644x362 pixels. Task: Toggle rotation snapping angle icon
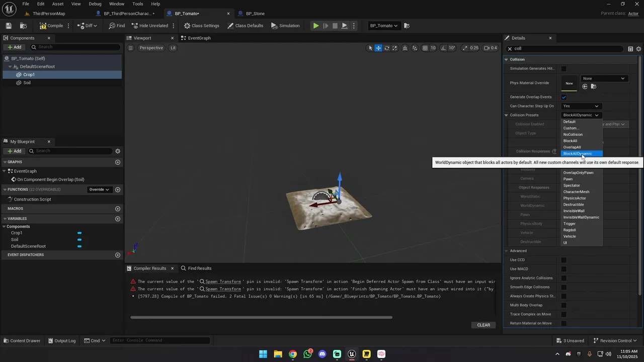[x=444, y=48]
